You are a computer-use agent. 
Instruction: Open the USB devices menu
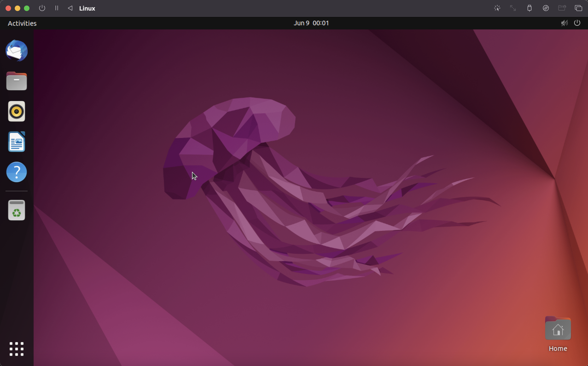coord(529,8)
